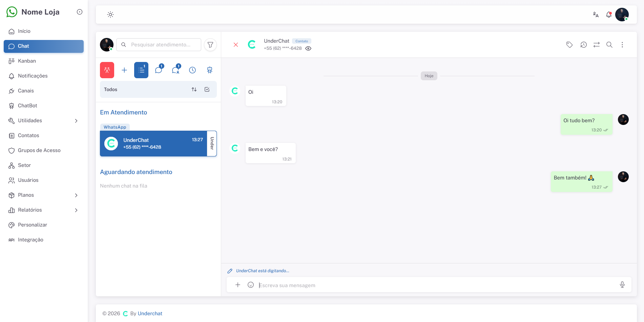Click the red groups icon button
Viewport: 644px width, 322px height.
107,70
